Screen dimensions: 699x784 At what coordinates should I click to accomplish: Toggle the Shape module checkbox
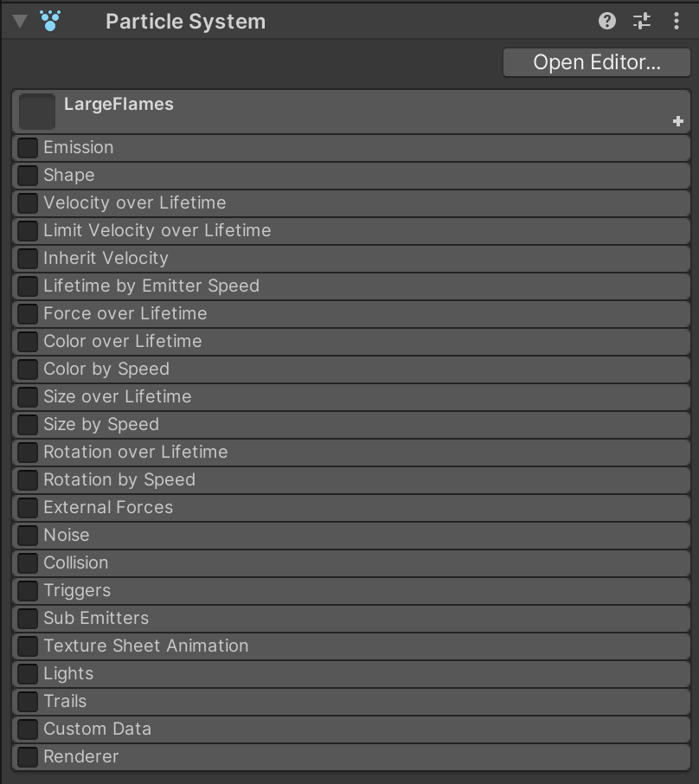coord(28,176)
